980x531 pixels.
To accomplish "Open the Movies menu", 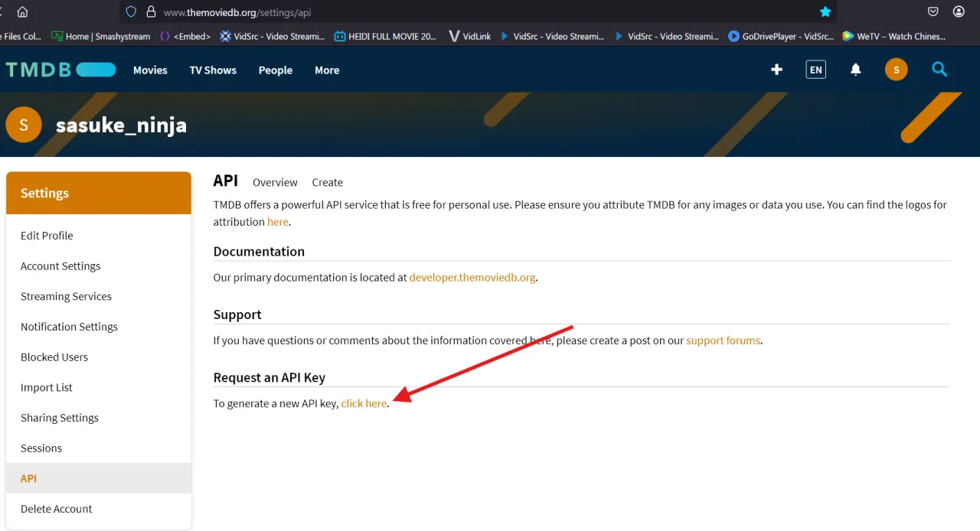I will [150, 70].
